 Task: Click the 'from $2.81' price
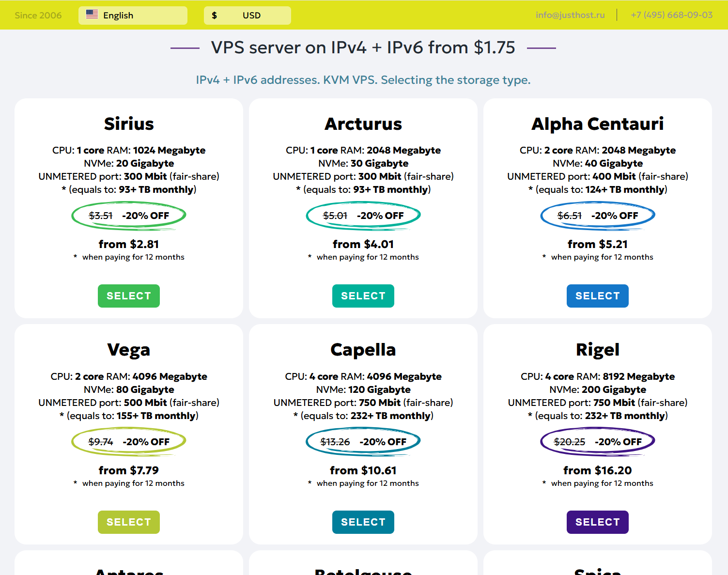(x=129, y=244)
